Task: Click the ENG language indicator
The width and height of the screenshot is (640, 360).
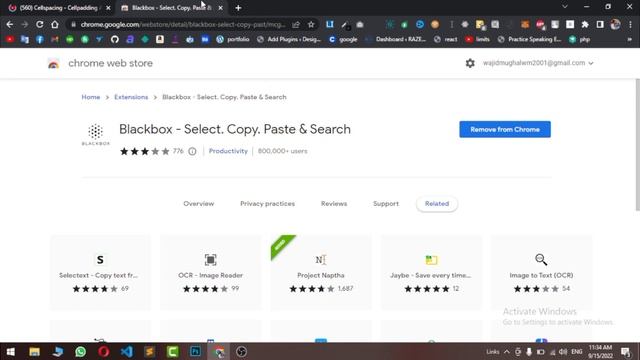Action: (577, 351)
